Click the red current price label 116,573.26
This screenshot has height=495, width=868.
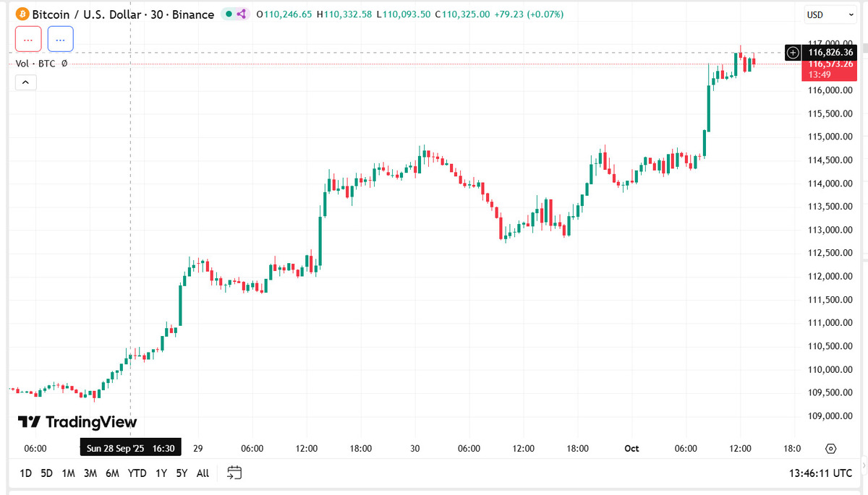click(829, 64)
